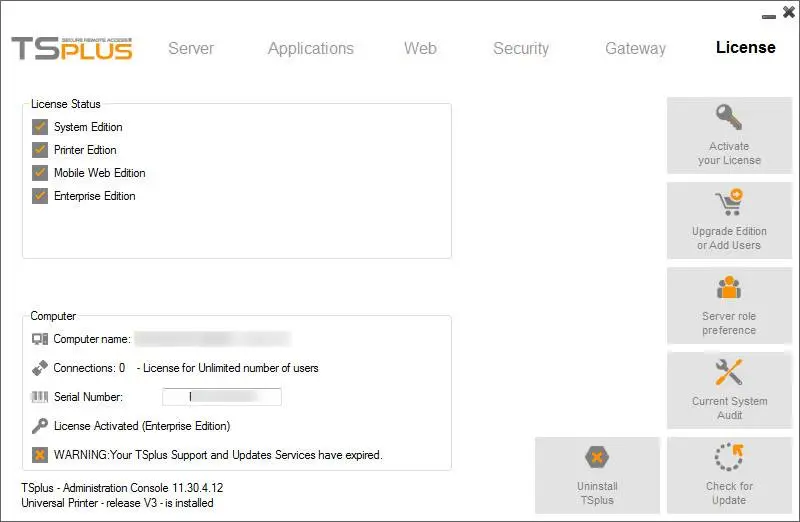
Task: Click the plug icon beside Connections
Action: tap(40, 368)
